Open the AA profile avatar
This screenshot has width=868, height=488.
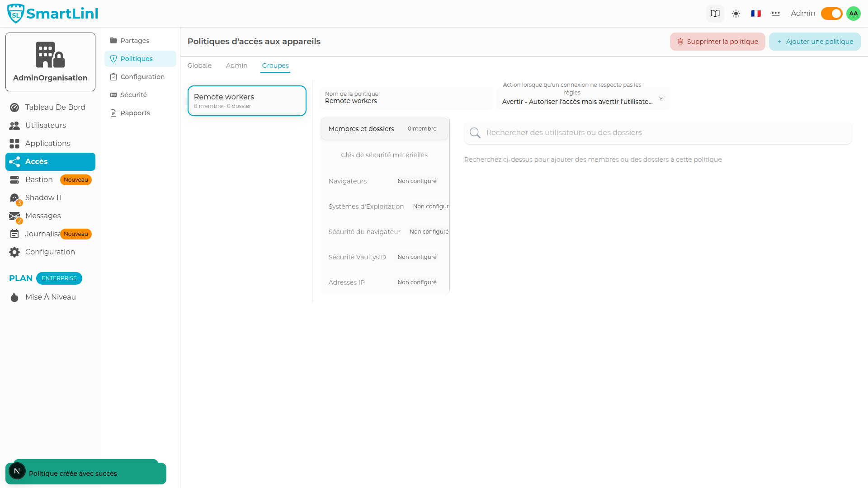[x=853, y=13]
